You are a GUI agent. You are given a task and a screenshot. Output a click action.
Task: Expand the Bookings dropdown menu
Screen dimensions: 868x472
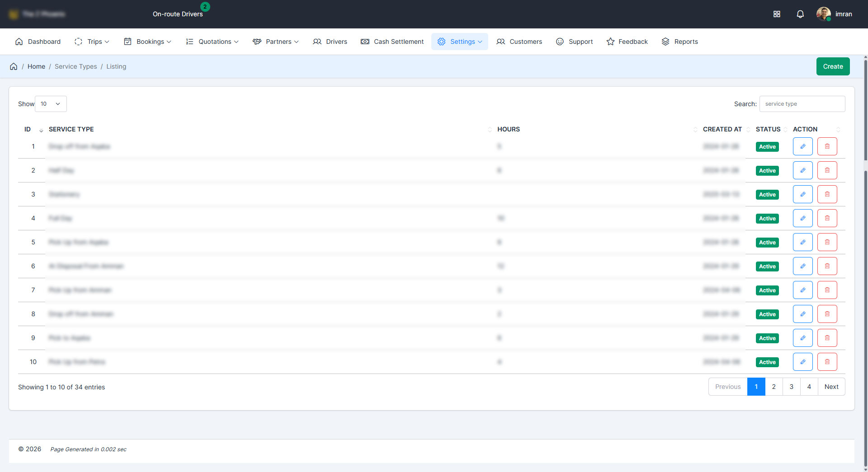click(x=147, y=42)
